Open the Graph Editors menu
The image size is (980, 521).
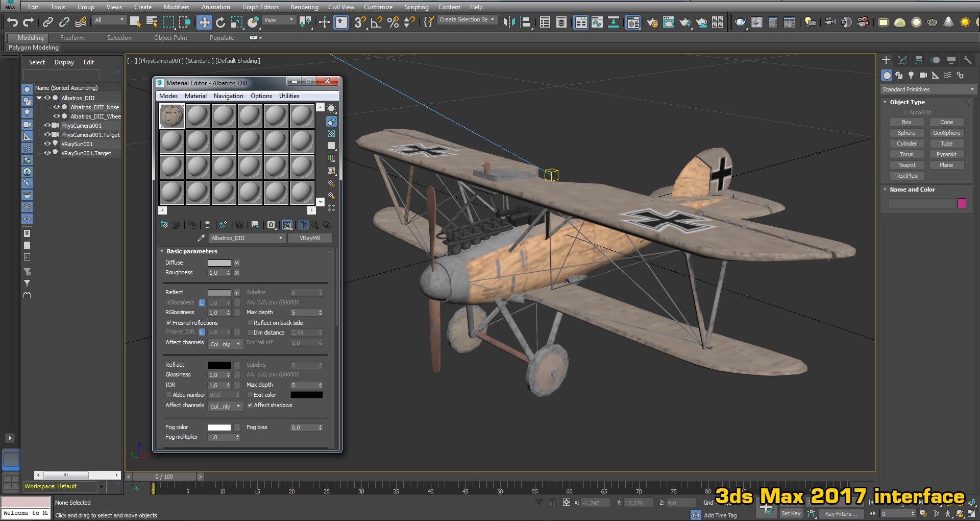[x=260, y=7]
